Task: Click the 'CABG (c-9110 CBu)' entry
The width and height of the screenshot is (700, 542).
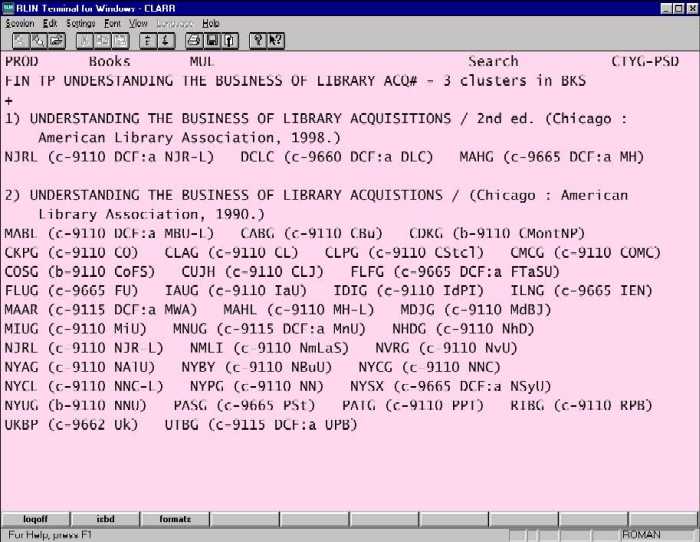Action: pos(312,233)
